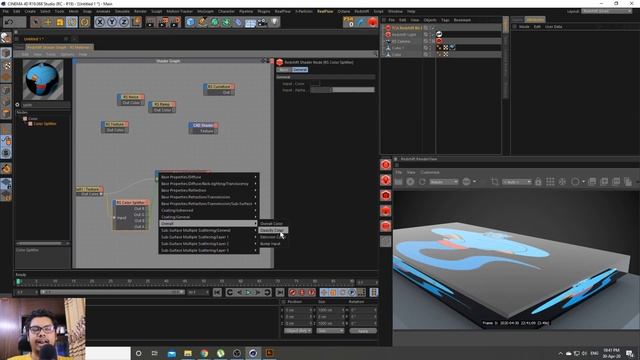
Task: Play the animation forward with the green arrow
Action: 248,292
